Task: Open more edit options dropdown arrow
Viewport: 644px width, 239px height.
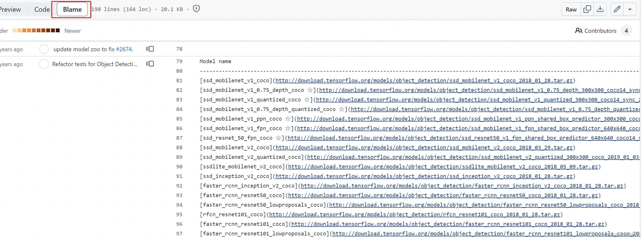Action: click(630, 9)
